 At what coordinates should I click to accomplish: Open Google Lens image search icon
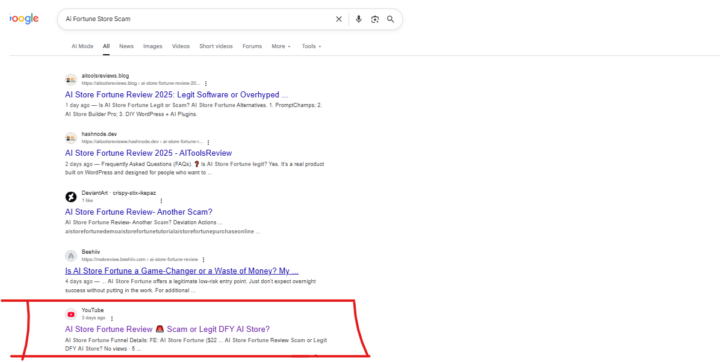point(375,19)
